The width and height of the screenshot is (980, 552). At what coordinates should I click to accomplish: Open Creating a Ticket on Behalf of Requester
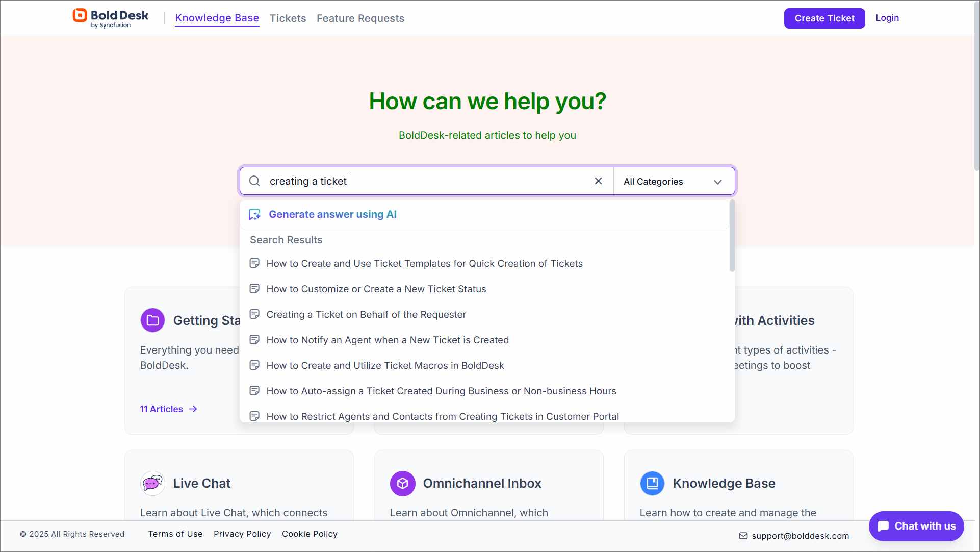point(366,314)
